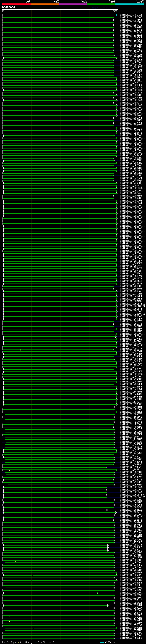Click the orange ~40% identity scale segment

45,4
